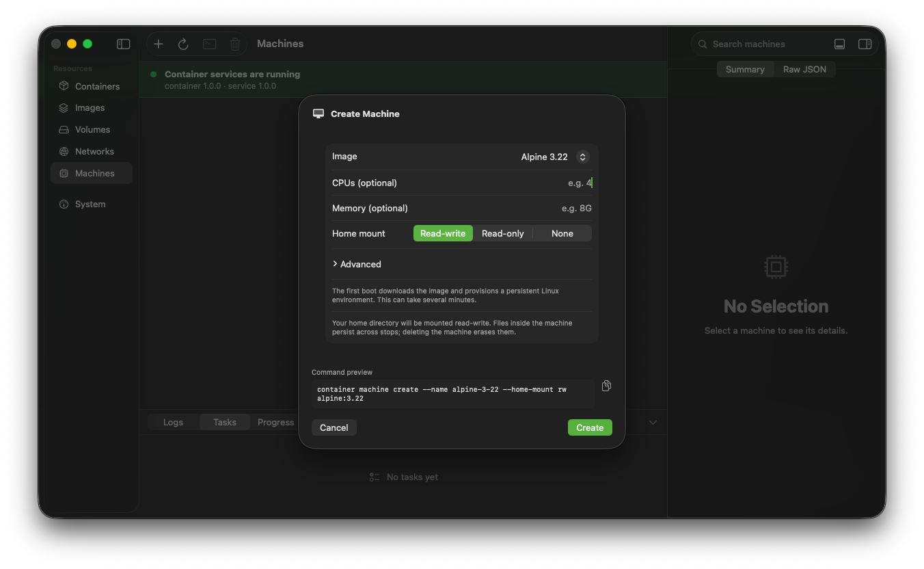
Task: Click the Machines toolbar title
Action: coord(280,44)
